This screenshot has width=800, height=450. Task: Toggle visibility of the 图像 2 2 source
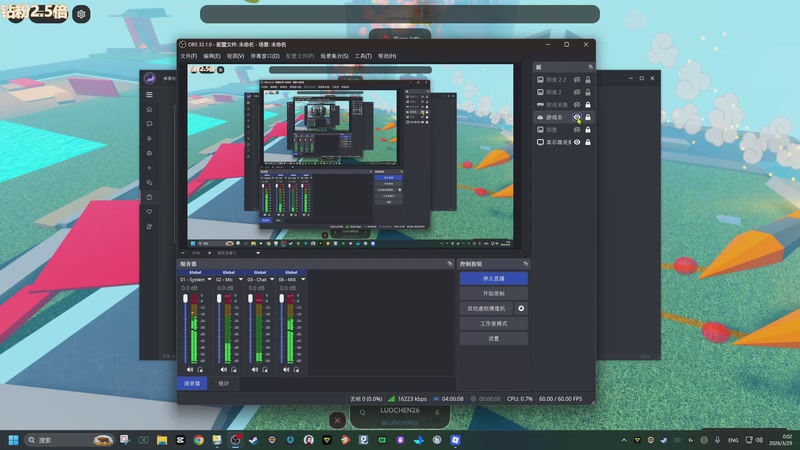click(577, 80)
